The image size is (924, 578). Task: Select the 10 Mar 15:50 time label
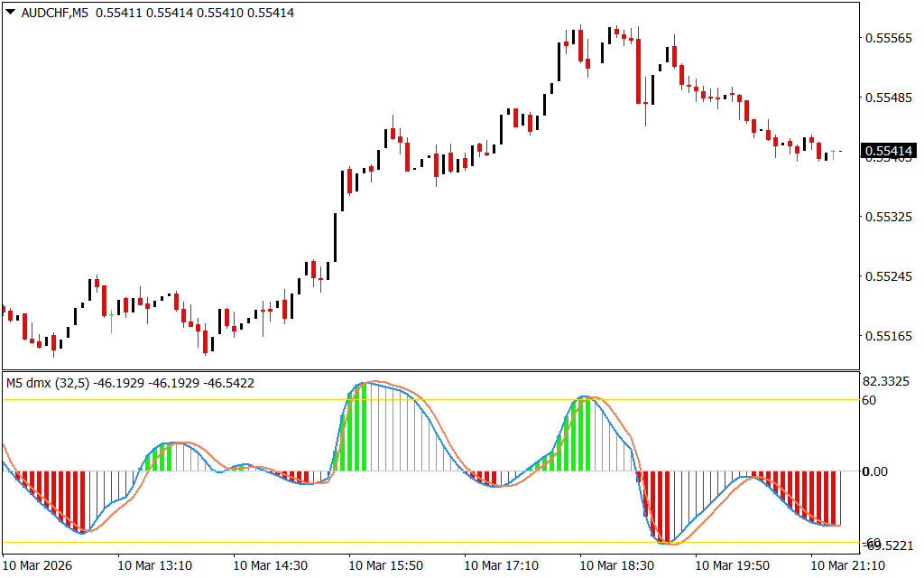tap(386, 565)
